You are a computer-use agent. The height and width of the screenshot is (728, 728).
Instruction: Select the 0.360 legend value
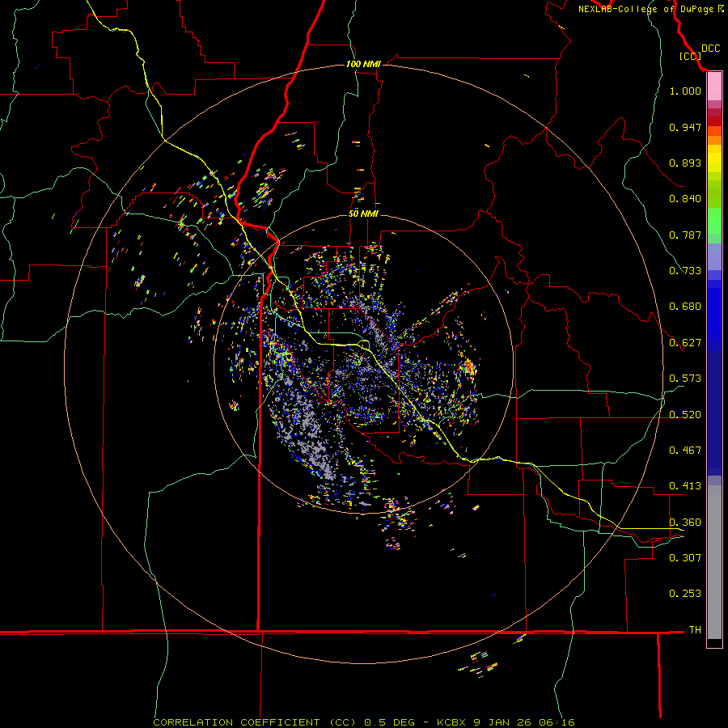point(685,523)
